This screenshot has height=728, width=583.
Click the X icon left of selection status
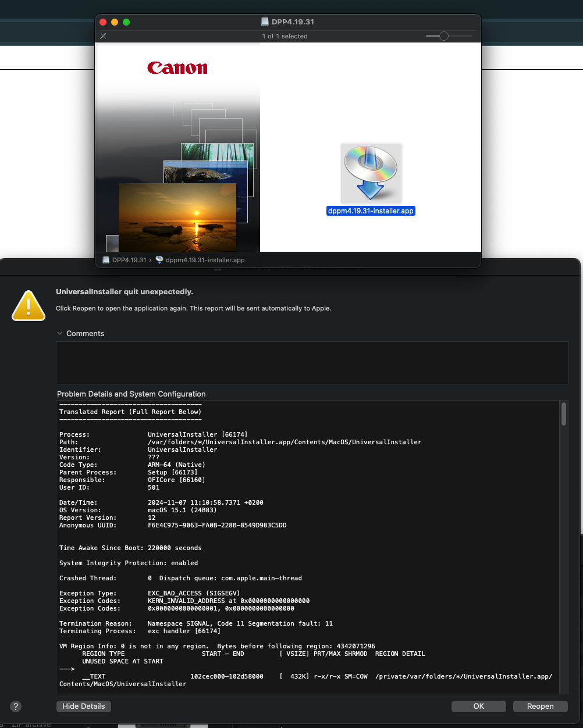(x=103, y=36)
